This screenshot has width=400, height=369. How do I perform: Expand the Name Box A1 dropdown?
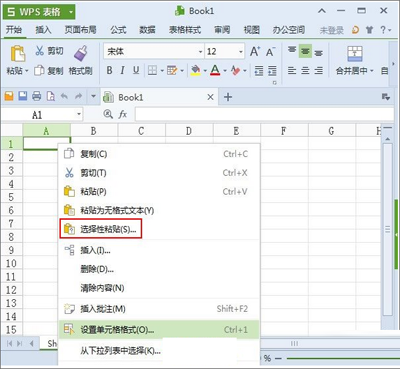tap(79, 114)
